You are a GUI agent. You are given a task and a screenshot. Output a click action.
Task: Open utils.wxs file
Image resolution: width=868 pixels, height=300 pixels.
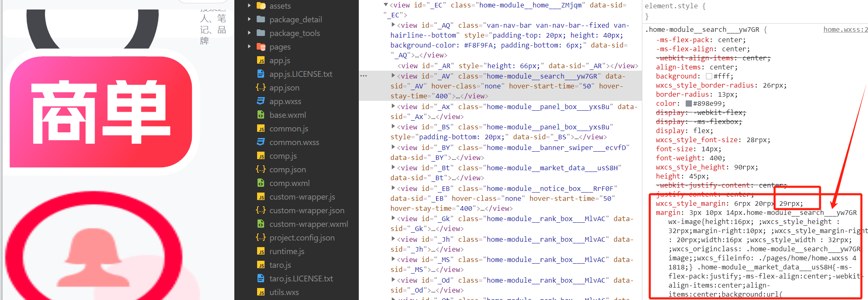point(284,292)
